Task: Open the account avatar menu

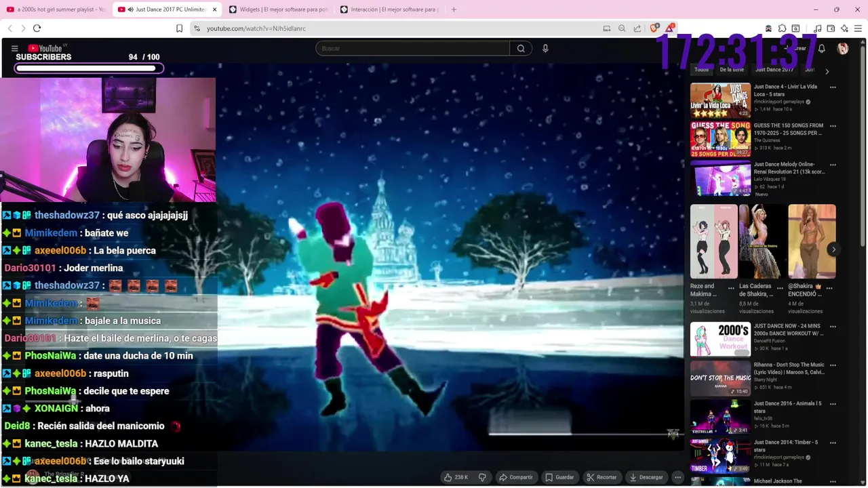Action: point(843,49)
